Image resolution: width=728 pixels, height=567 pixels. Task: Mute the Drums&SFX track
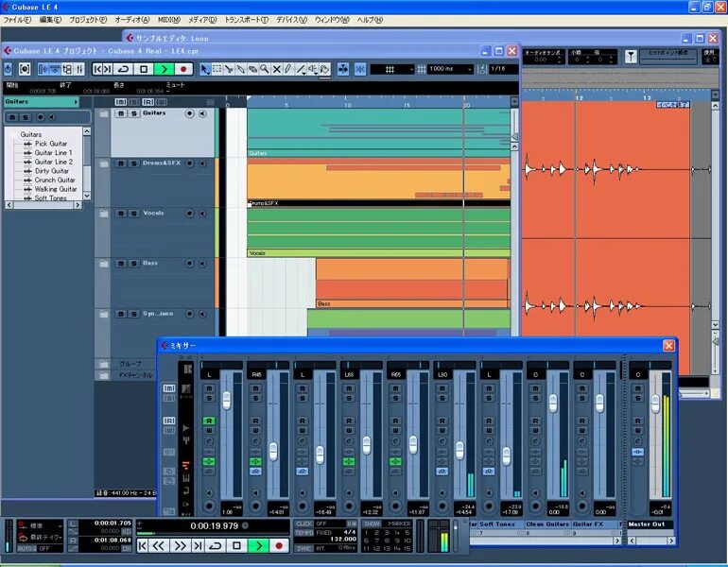pyautogui.click(x=121, y=163)
